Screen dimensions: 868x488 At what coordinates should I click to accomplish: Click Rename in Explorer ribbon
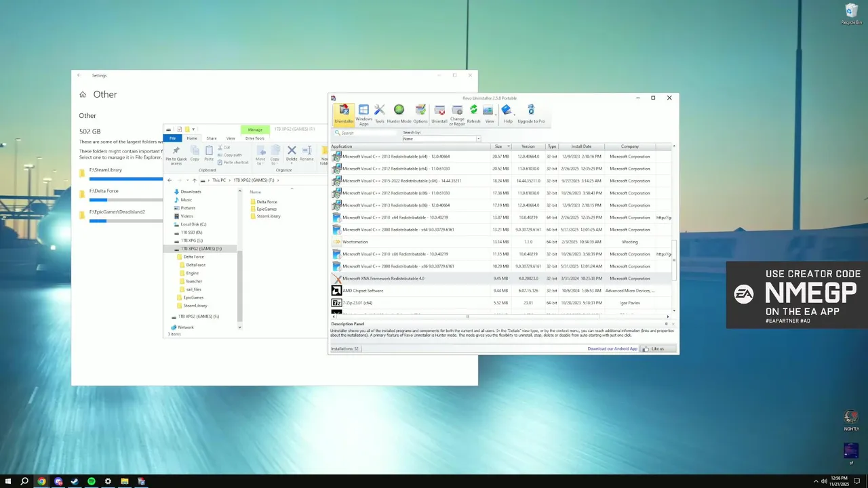click(307, 154)
